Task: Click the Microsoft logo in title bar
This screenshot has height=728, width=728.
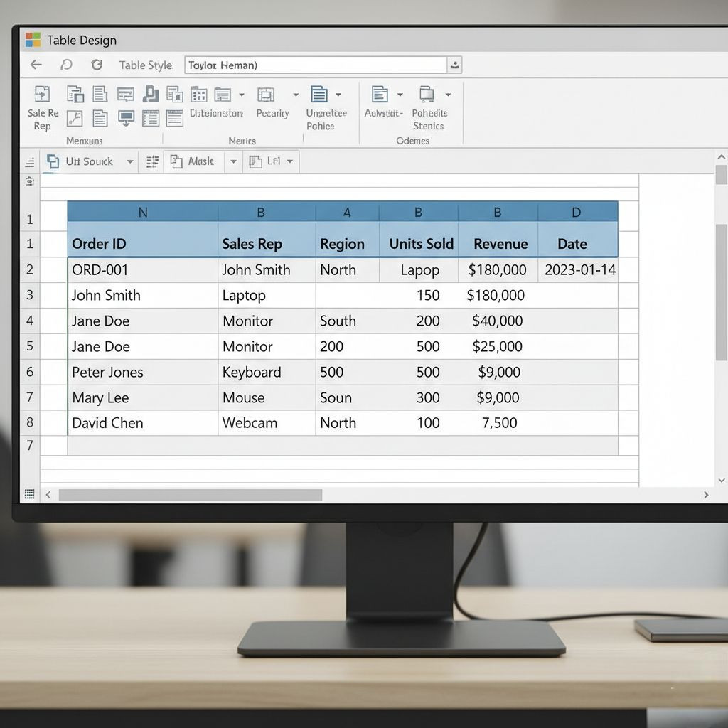Action: pyautogui.click(x=33, y=40)
